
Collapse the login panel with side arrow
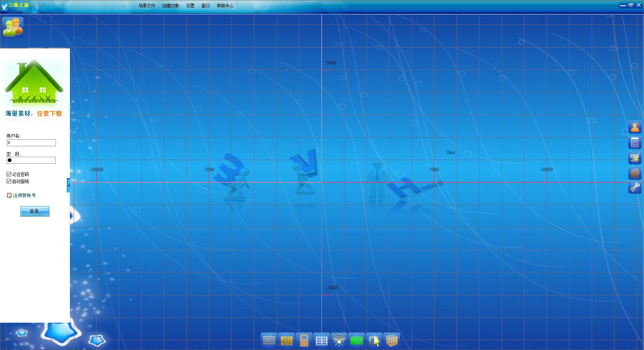coord(69,185)
